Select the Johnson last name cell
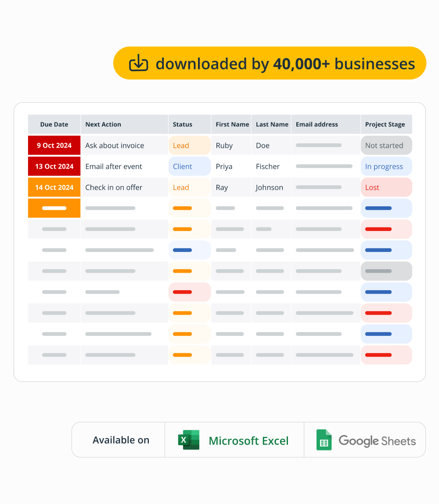The image size is (439, 504). click(x=270, y=187)
